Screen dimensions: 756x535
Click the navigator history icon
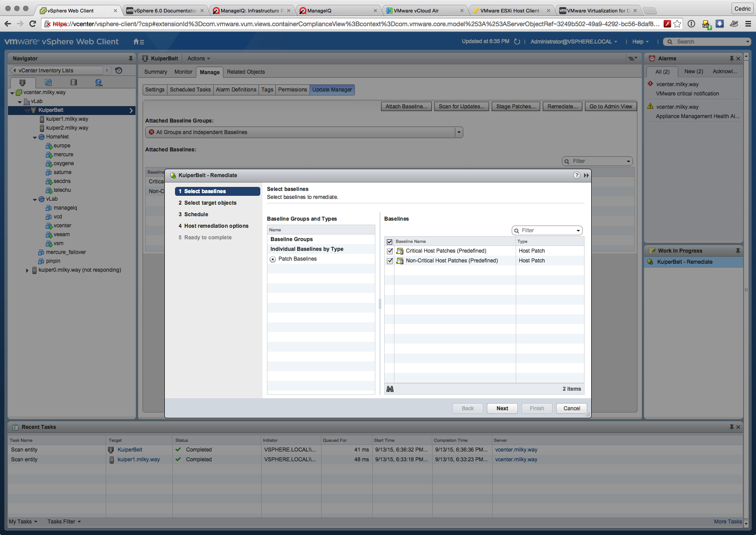tap(119, 71)
